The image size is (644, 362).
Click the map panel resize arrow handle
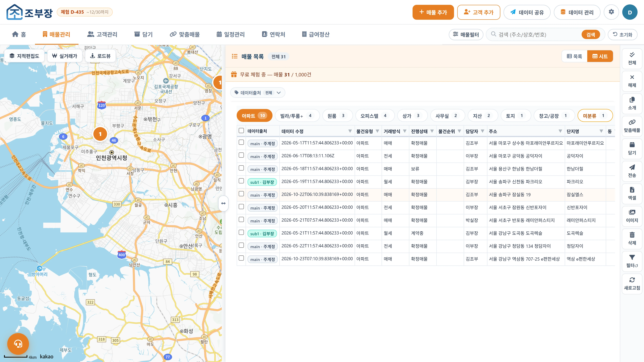pyautogui.click(x=223, y=203)
